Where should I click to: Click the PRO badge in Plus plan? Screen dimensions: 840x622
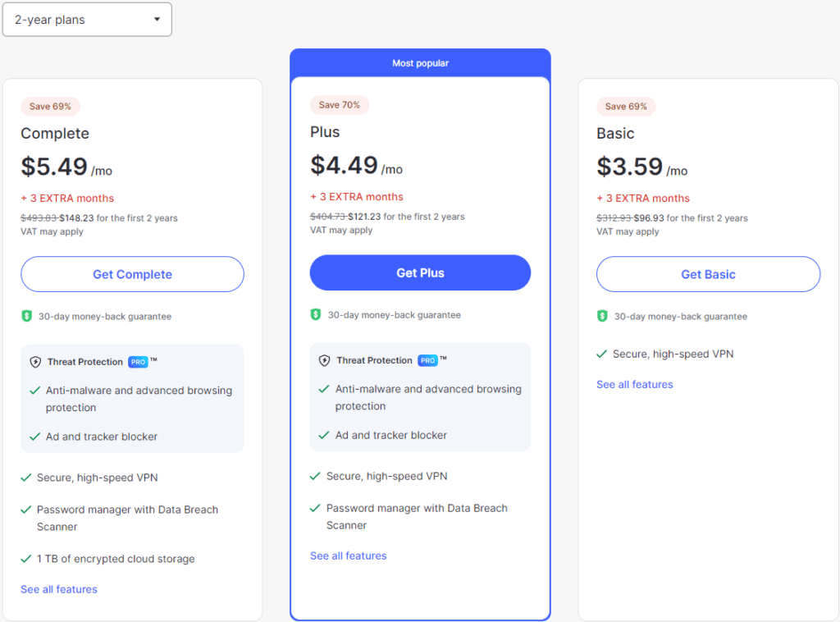(427, 360)
